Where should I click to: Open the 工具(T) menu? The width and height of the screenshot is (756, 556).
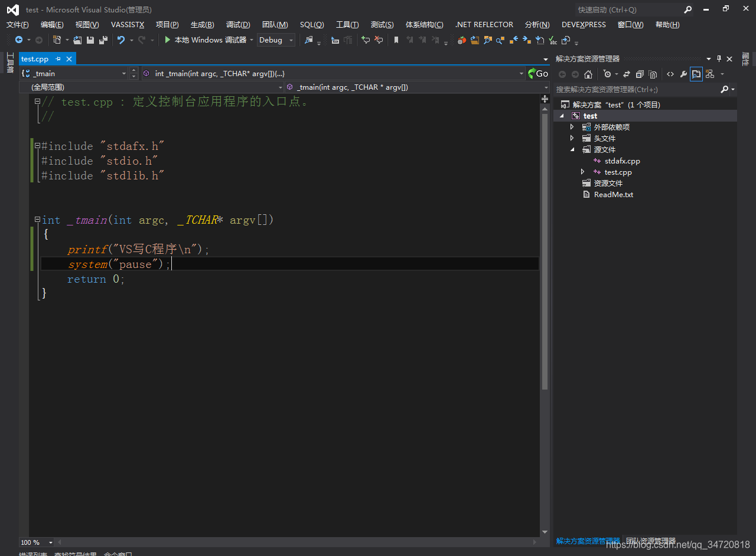tap(347, 24)
